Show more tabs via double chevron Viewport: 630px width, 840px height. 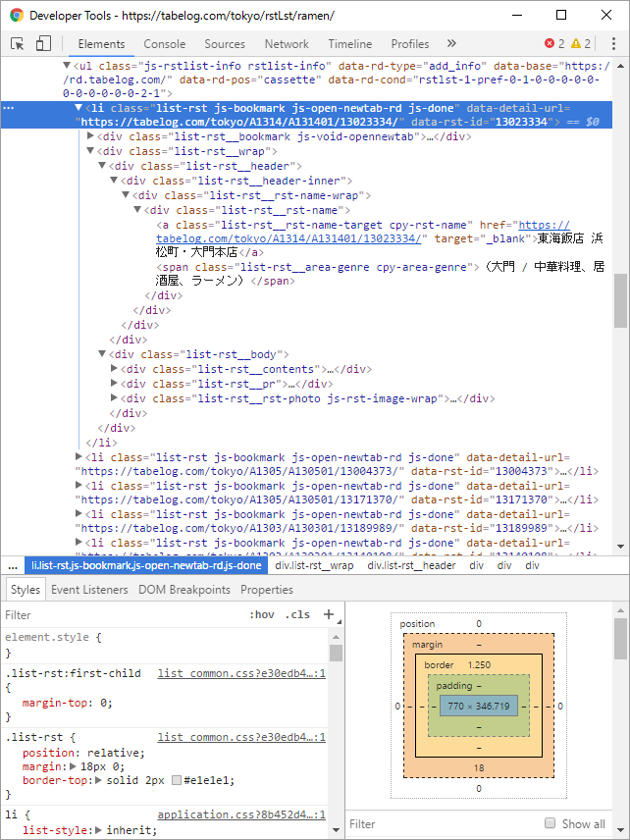pos(451,43)
